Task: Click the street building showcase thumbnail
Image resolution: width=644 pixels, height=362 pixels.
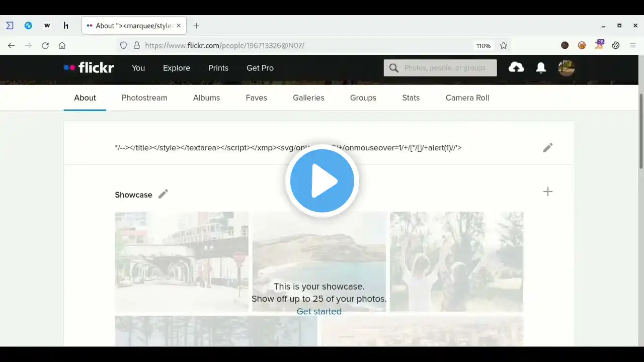Action: (182, 261)
